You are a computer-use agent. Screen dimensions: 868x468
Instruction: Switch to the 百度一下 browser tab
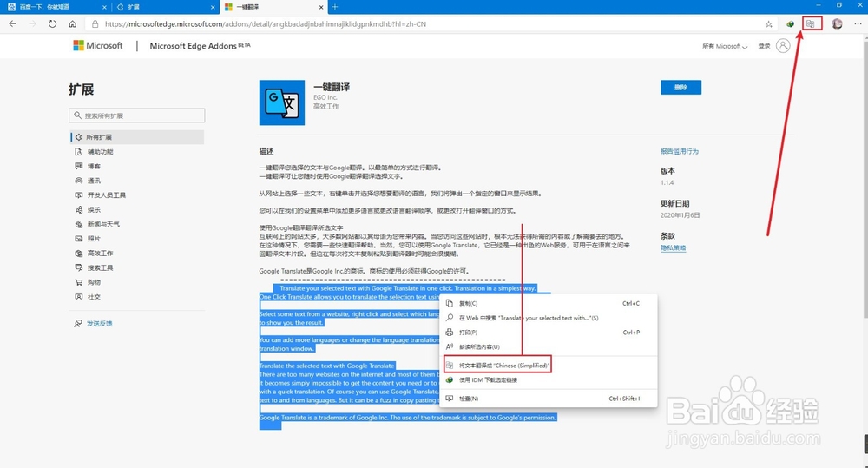(x=56, y=7)
